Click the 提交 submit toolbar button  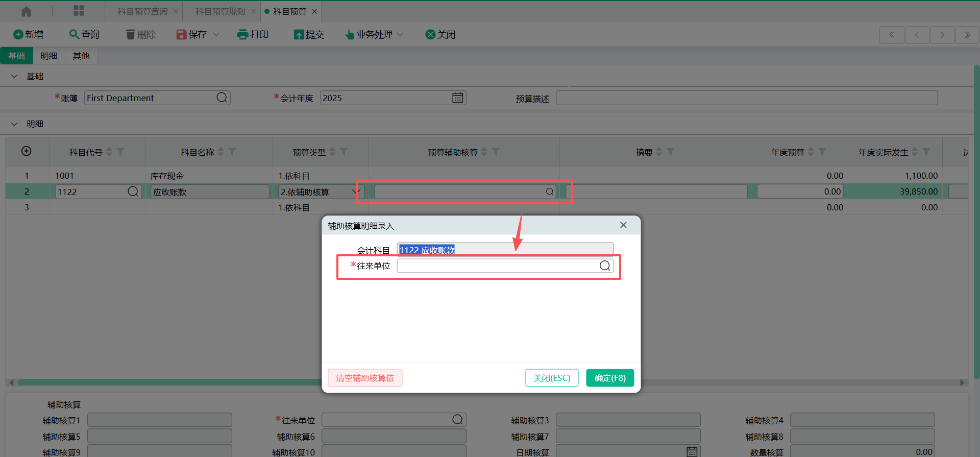(309, 34)
